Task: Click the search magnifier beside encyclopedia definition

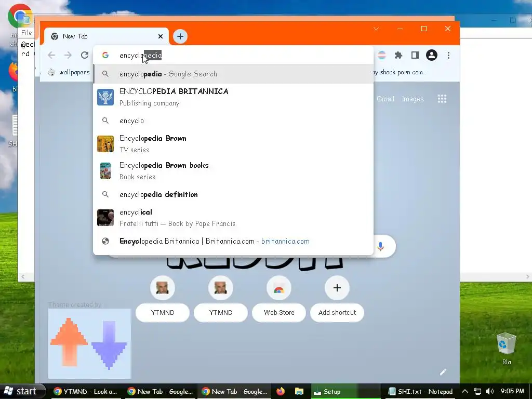Action: point(105,194)
